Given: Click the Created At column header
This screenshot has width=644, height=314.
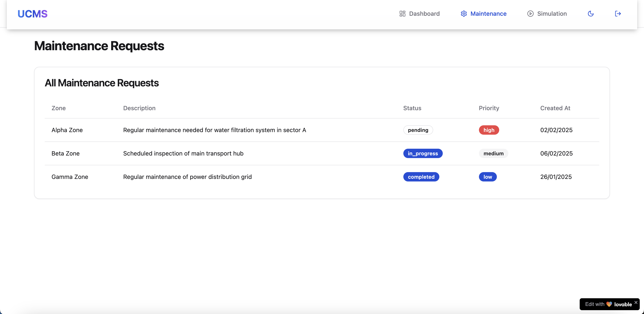Looking at the screenshot, I should 555,108.
